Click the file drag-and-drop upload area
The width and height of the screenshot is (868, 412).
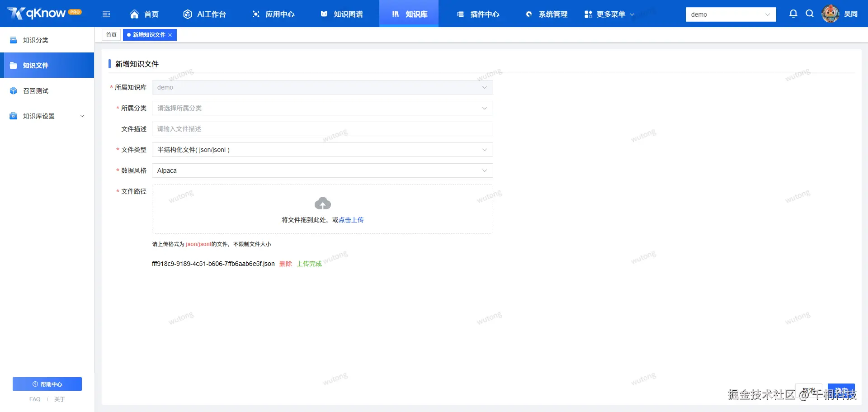(322, 209)
